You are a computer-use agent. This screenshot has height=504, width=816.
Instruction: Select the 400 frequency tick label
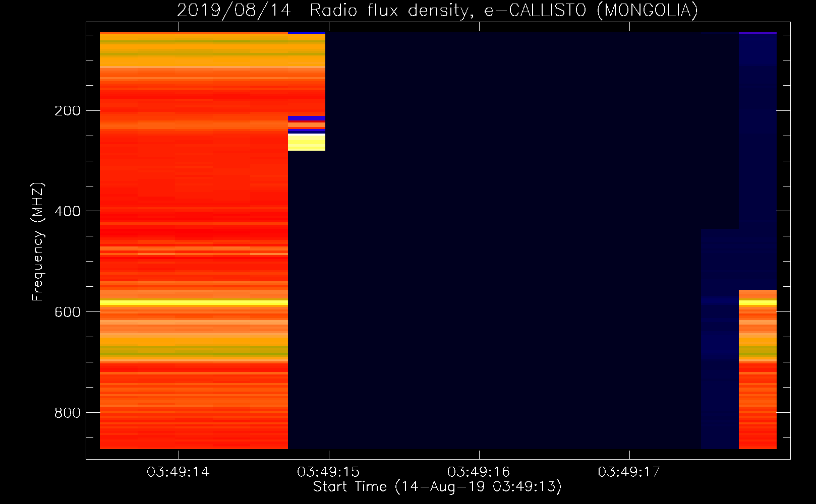click(x=68, y=211)
